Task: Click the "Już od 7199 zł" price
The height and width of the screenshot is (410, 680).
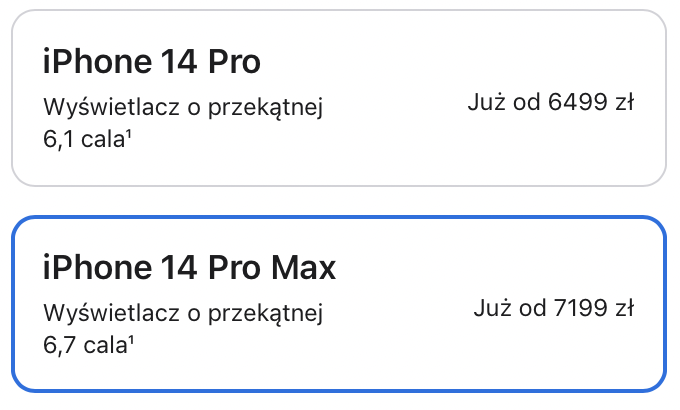Action: (554, 308)
